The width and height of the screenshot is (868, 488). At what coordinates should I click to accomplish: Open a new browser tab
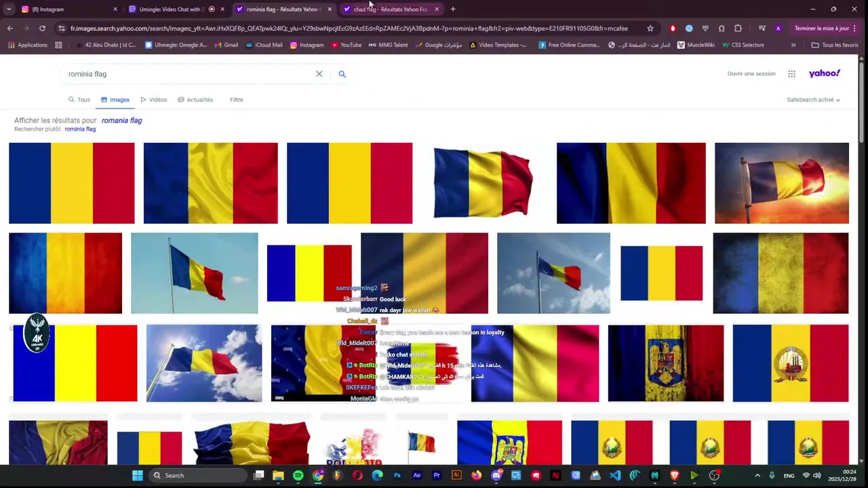(453, 9)
